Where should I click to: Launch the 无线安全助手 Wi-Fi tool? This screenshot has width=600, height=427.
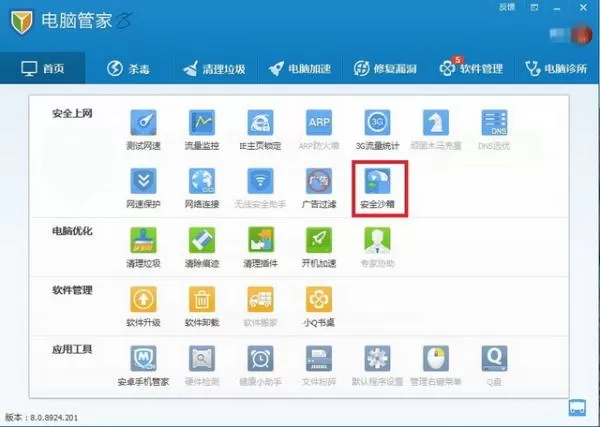[261, 181]
